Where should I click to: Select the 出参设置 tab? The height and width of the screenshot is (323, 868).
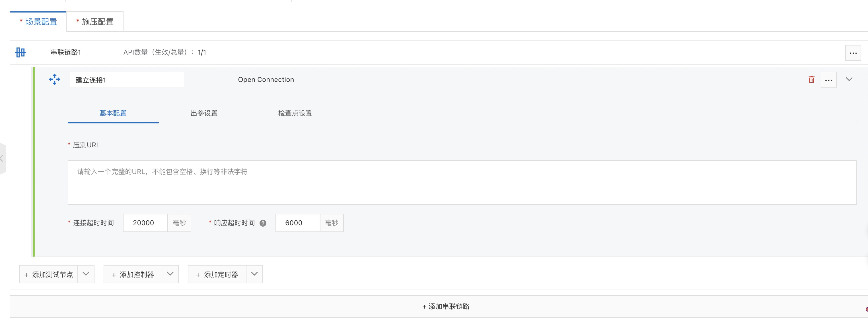204,113
